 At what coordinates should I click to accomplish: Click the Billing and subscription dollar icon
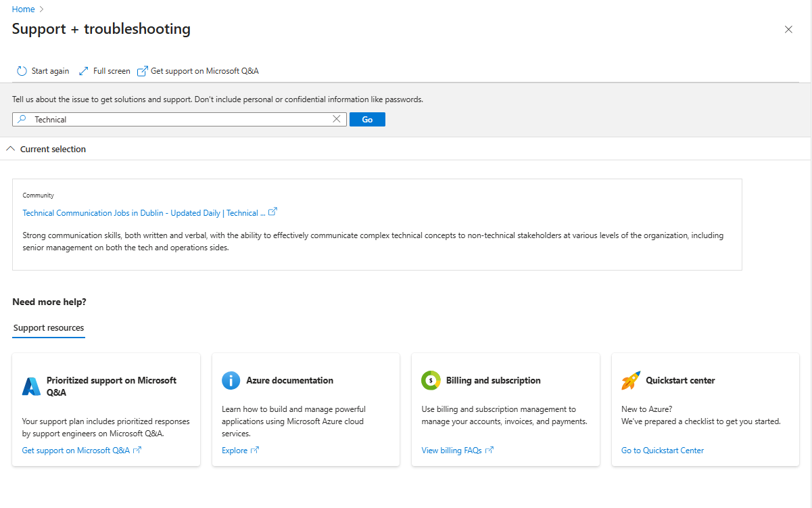431,380
